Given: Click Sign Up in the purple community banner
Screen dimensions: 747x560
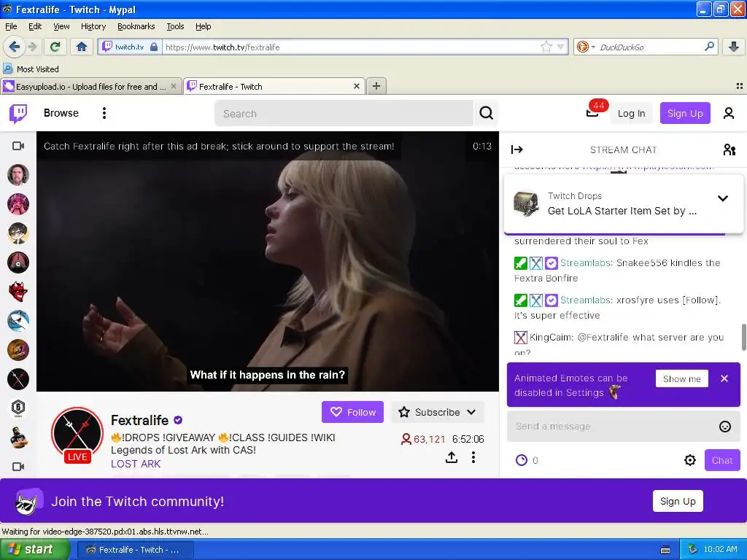Looking at the screenshot, I should pos(678,501).
